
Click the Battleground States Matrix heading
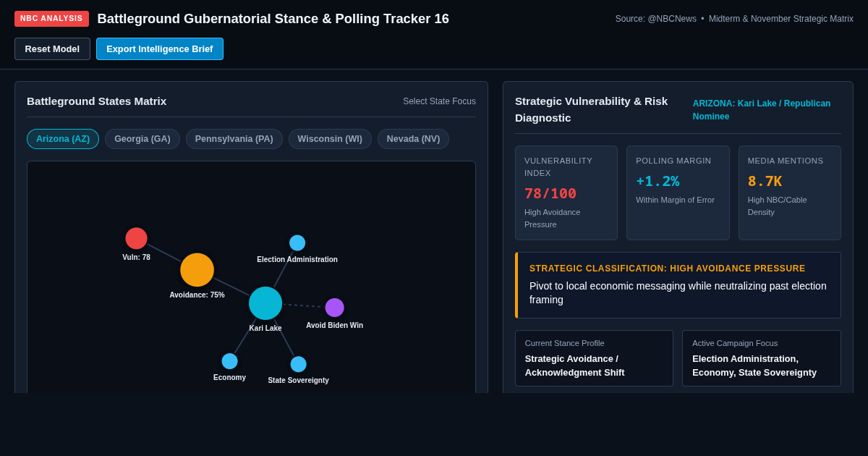click(96, 101)
